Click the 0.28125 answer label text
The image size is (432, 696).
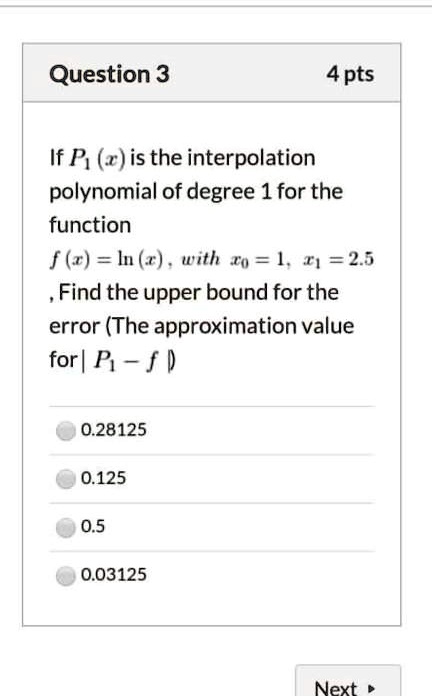pos(114,430)
